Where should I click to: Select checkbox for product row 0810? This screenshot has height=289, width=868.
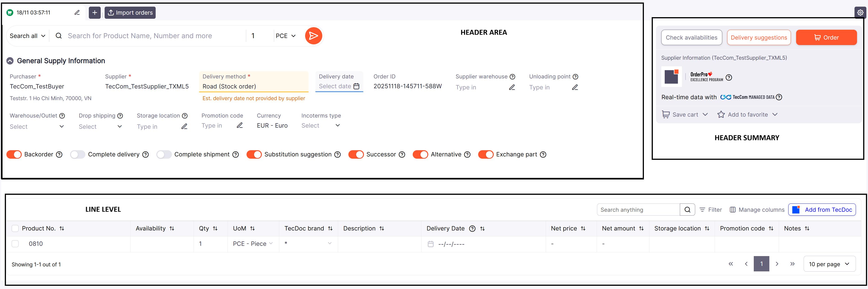[15, 244]
